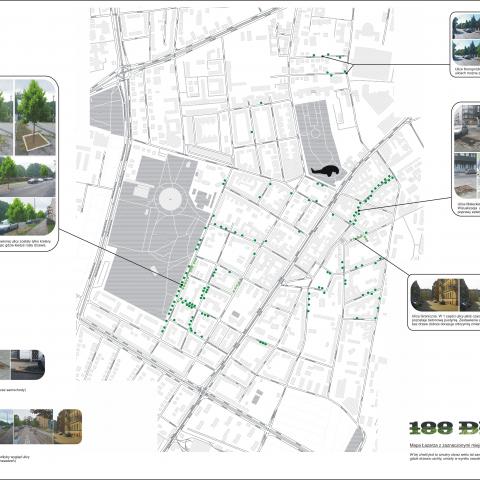This screenshot has width=480, height=480.
Task: Open the upper street photo in the top-right callout
Action: (x=466, y=26)
